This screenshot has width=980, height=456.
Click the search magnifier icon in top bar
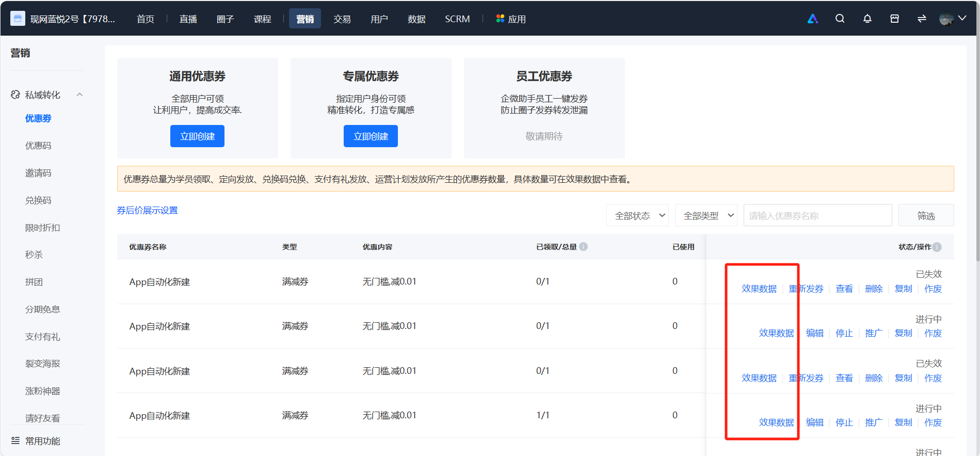[x=840, y=19]
